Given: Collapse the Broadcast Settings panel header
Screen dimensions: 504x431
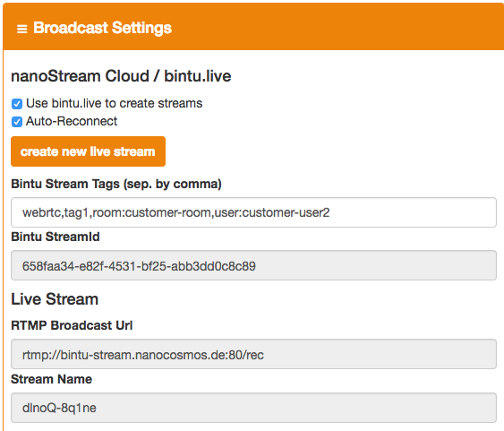Looking at the screenshot, I should [253, 27].
